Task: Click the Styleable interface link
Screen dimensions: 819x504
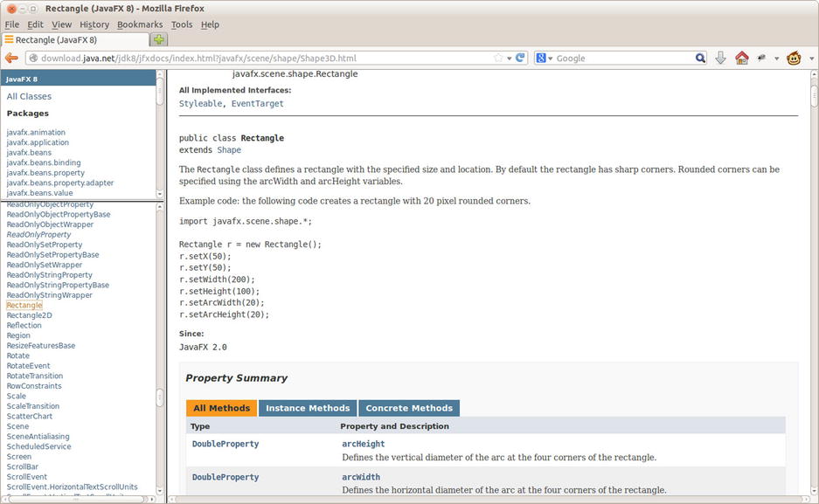Action: point(201,104)
